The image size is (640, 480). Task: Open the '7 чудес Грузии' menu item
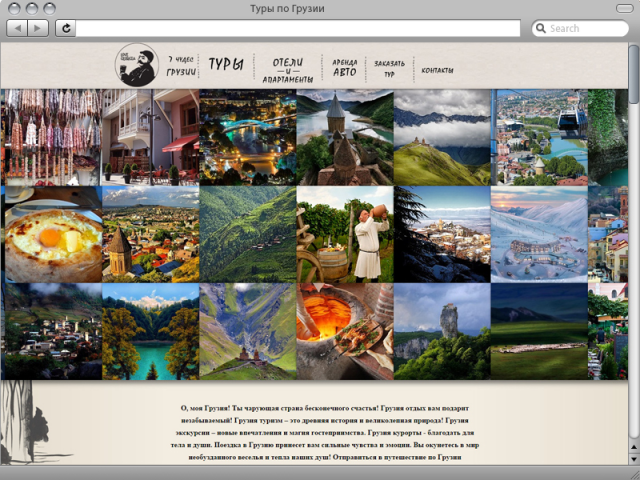coord(181,66)
